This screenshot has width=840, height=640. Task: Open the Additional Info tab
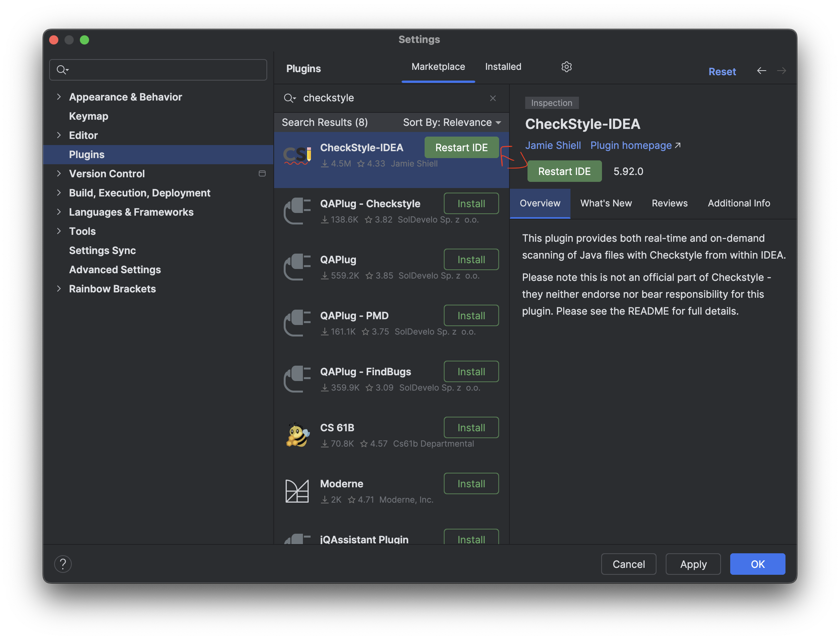click(739, 203)
